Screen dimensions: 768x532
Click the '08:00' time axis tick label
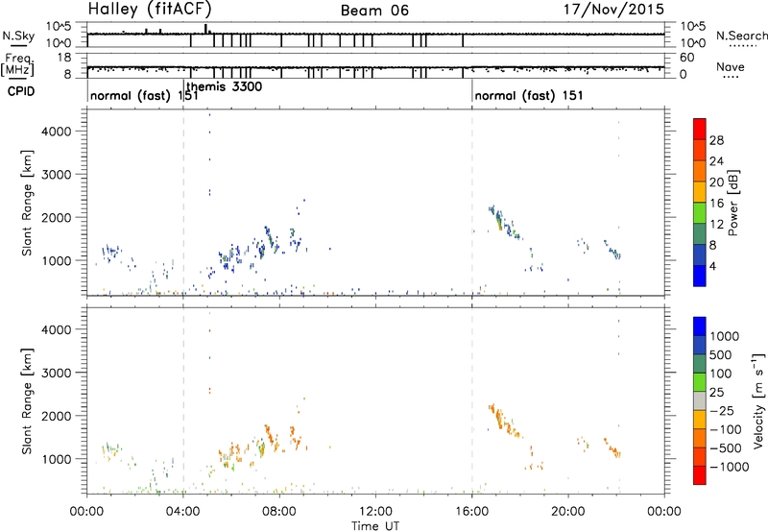[279, 512]
